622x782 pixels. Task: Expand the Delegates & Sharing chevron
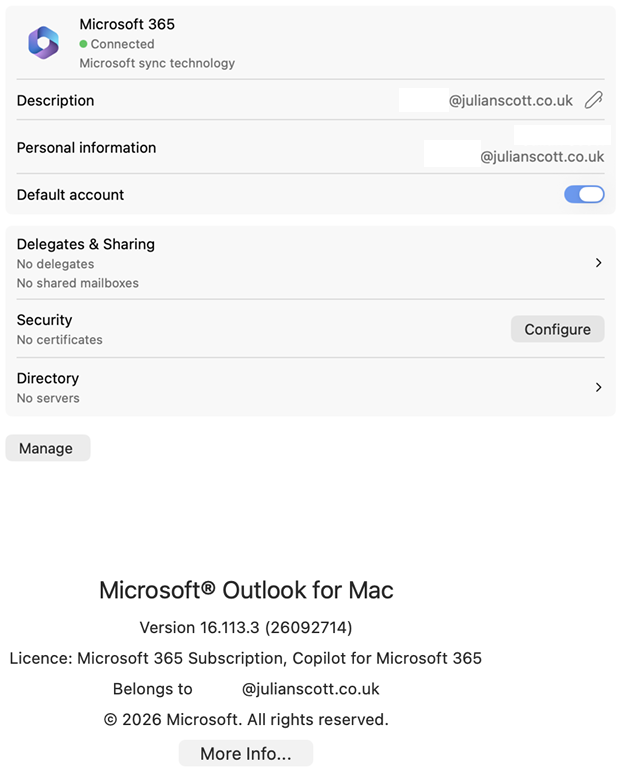(x=599, y=263)
